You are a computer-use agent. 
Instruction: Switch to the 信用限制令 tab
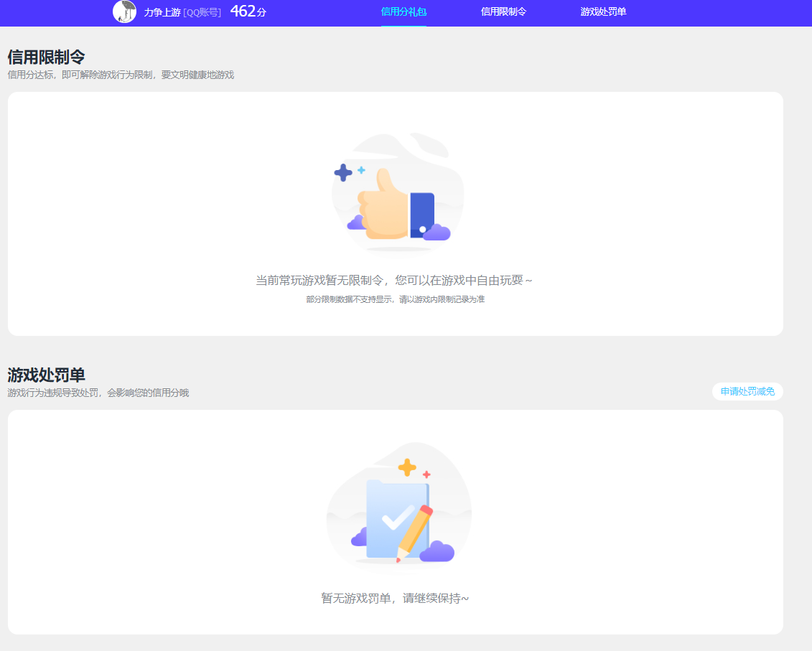pos(504,12)
